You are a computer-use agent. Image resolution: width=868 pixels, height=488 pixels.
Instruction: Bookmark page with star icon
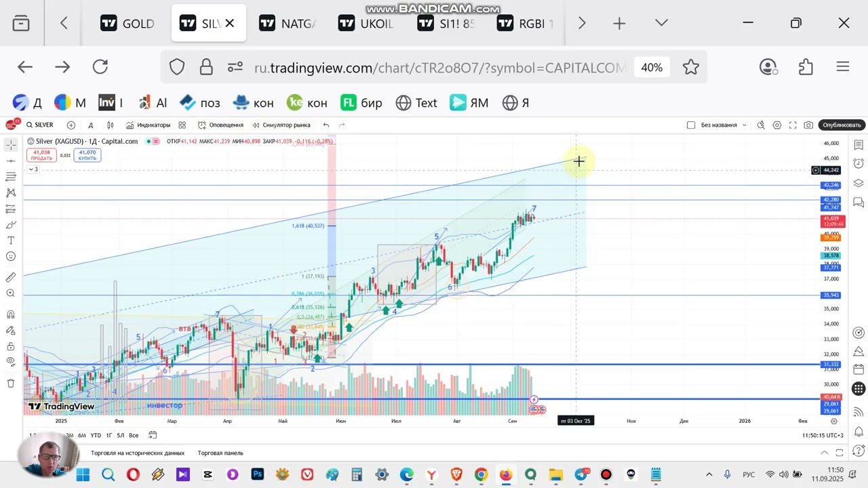point(691,67)
